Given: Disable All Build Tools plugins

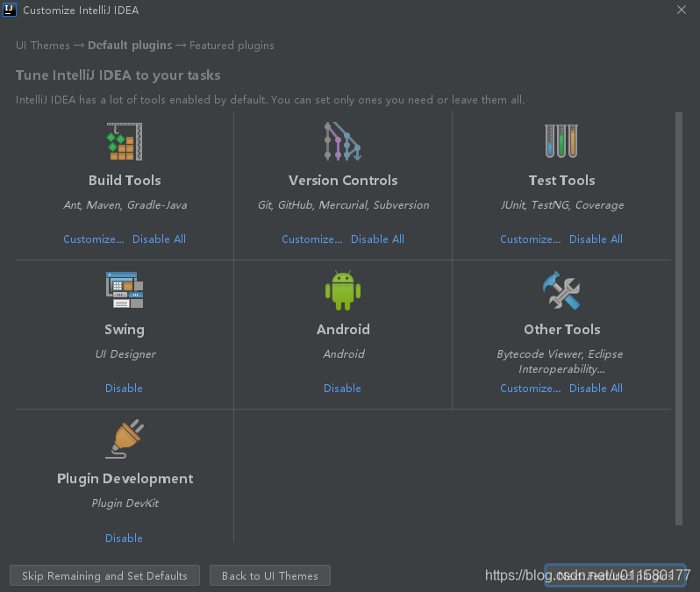Looking at the screenshot, I should pos(159,239).
